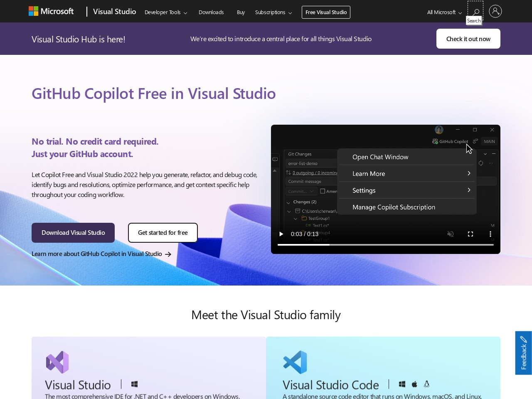Click the Download Visual Studio button
This screenshot has width=532, height=399.
click(x=73, y=233)
